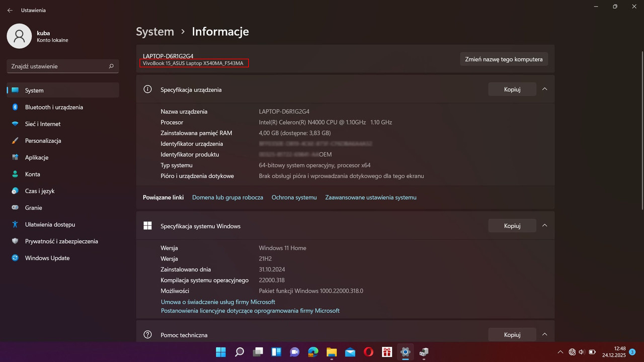Open Windows Update in the sidebar

click(63, 258)
